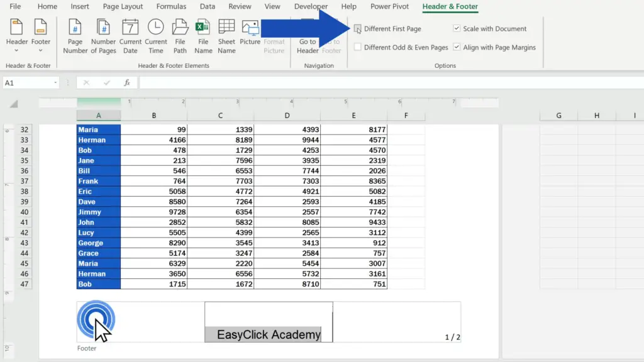Click the insert function fx button
The height and width of the screenshot is (362, 644).
tap(127, 83)
